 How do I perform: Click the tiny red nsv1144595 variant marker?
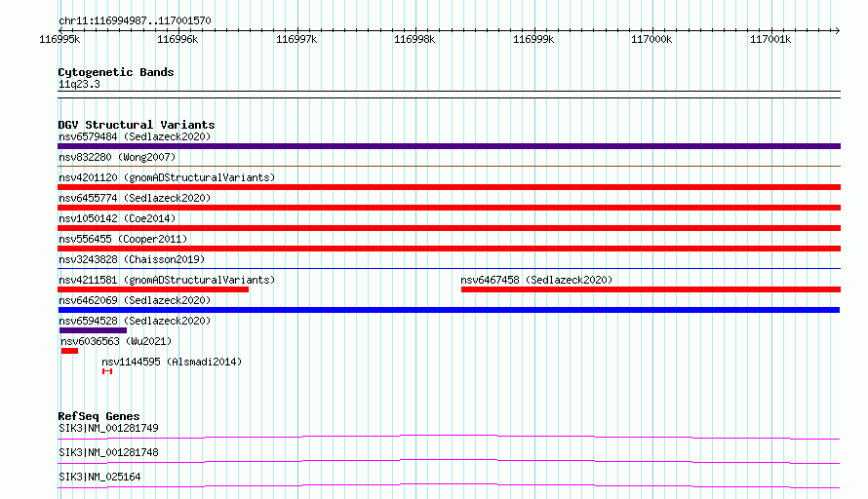(x=107, y=371)
